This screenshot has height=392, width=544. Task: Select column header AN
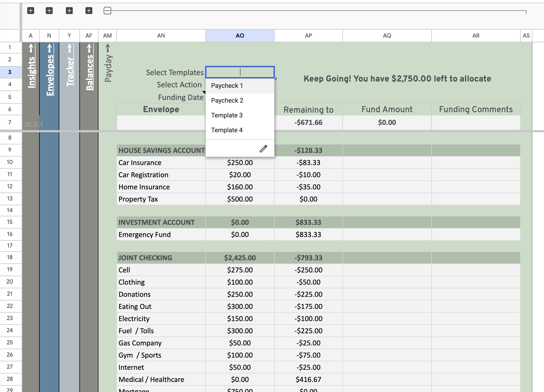[161, 36]
